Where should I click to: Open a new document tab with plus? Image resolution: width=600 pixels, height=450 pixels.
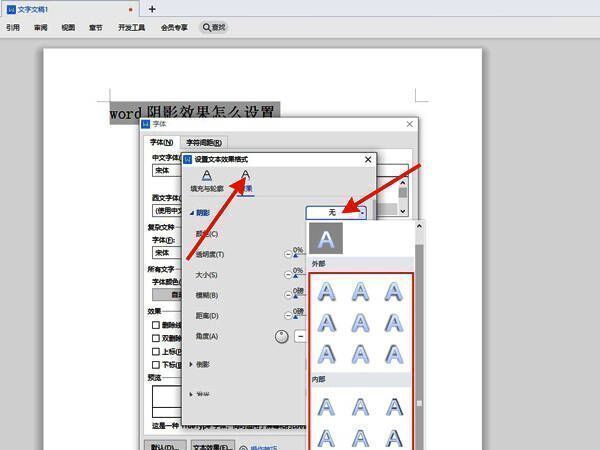tap(152, 9)
